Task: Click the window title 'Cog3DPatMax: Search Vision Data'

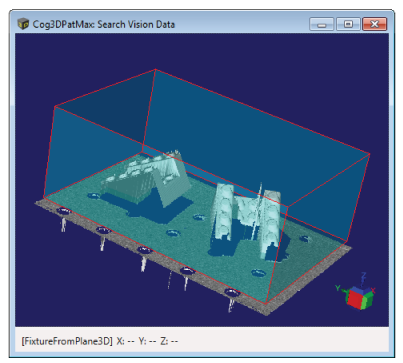Action: [x=104, y=24]
